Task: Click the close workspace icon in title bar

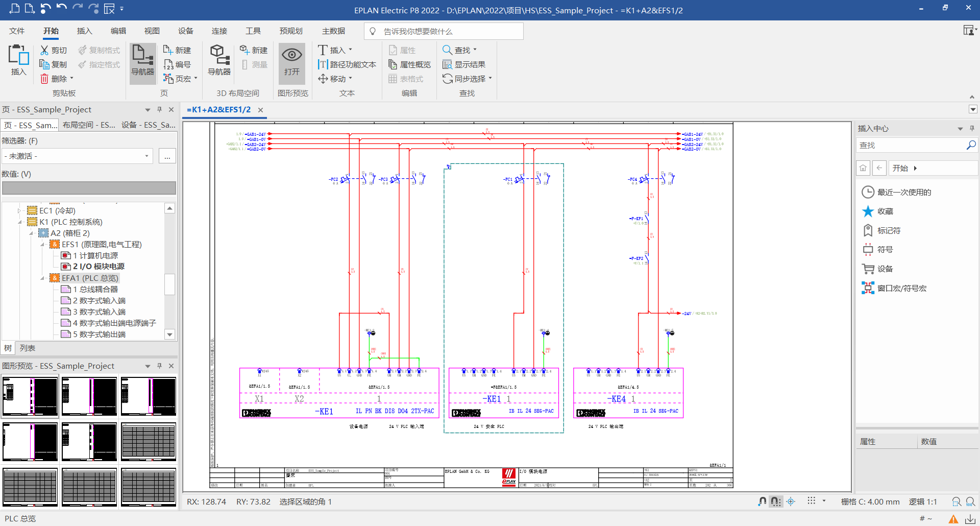Action: pyautogui.click(x=109, y=9)
